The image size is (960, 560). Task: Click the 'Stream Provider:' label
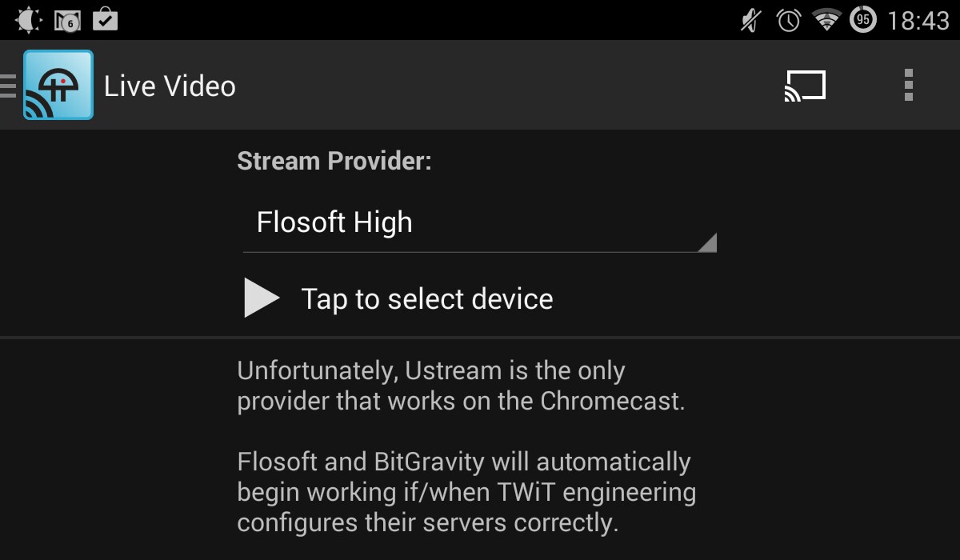click(x=334, y=161)
